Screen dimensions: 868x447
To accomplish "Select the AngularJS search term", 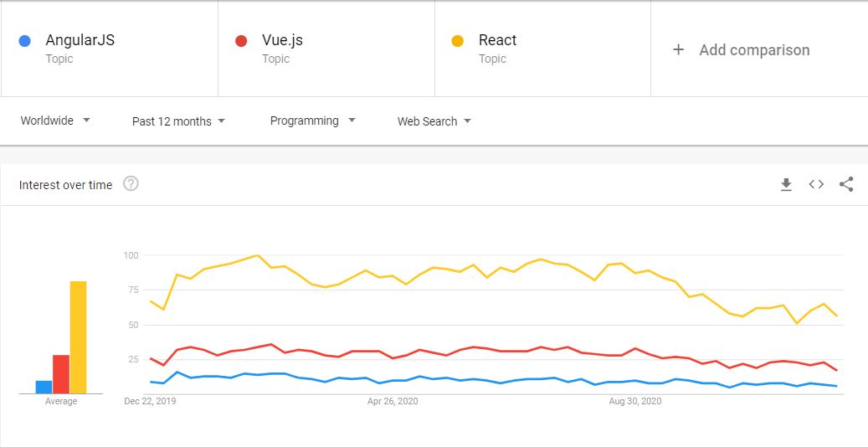I will [80, 40].
